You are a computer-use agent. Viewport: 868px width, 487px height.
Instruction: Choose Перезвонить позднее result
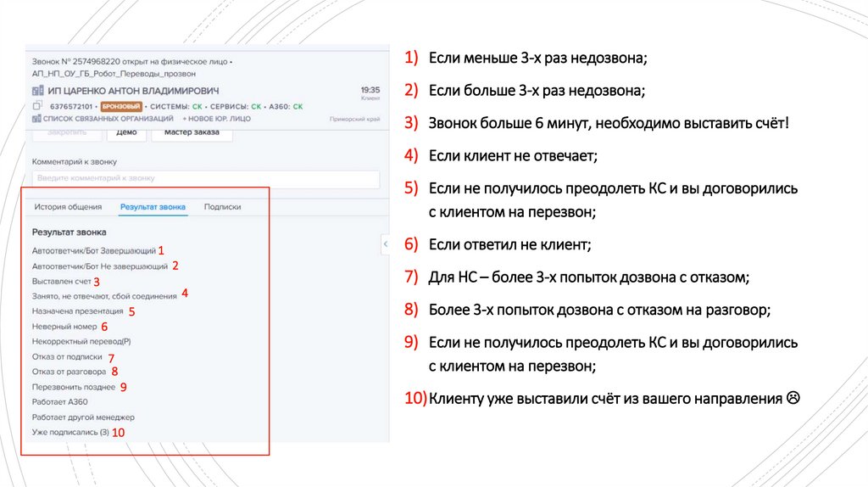tap(74, 387)
